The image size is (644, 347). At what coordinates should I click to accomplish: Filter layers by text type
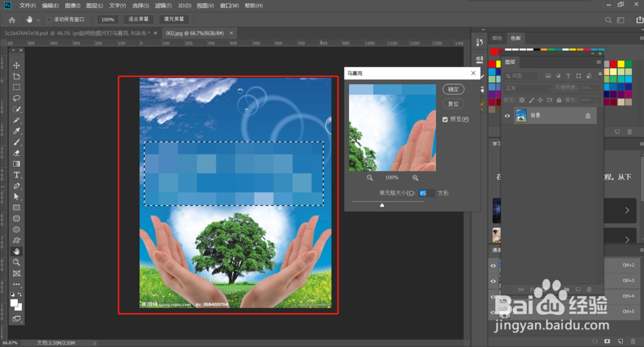[568, 76]
